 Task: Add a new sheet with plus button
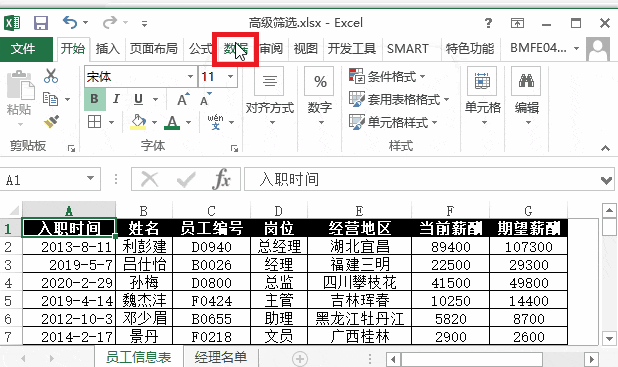[300, 358]
